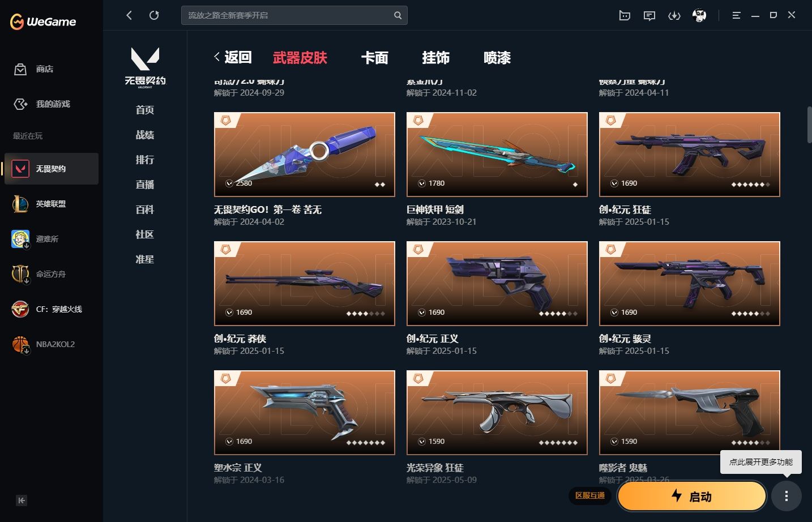This screenshot has height=522, width=812.
Task: Go back using the top bar arrow
Action: tap(129, 15)
